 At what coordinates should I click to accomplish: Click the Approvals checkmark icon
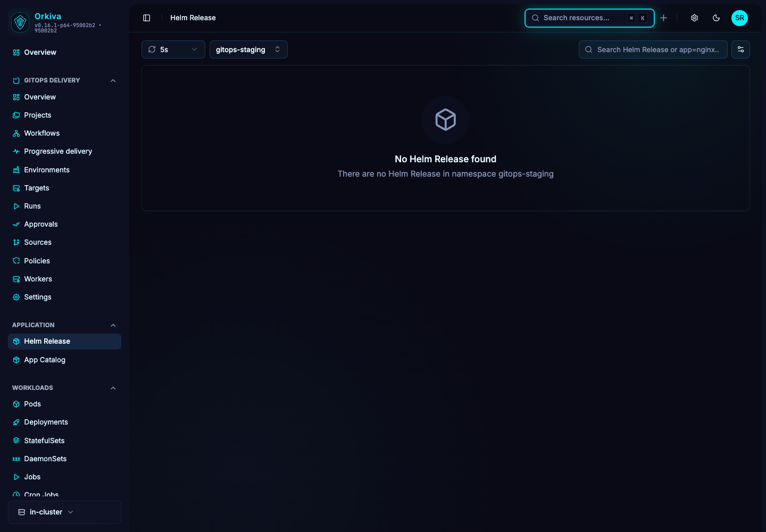pyautogui.click(x=16, y=225)
